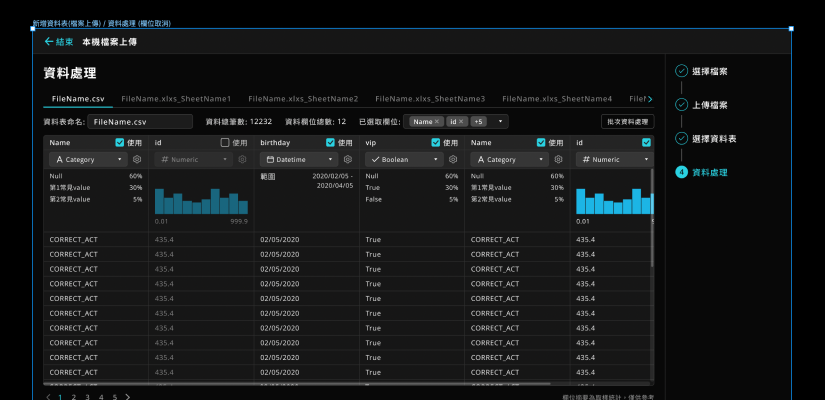Click the dimmed histogram in the first id column

(201, 201)
